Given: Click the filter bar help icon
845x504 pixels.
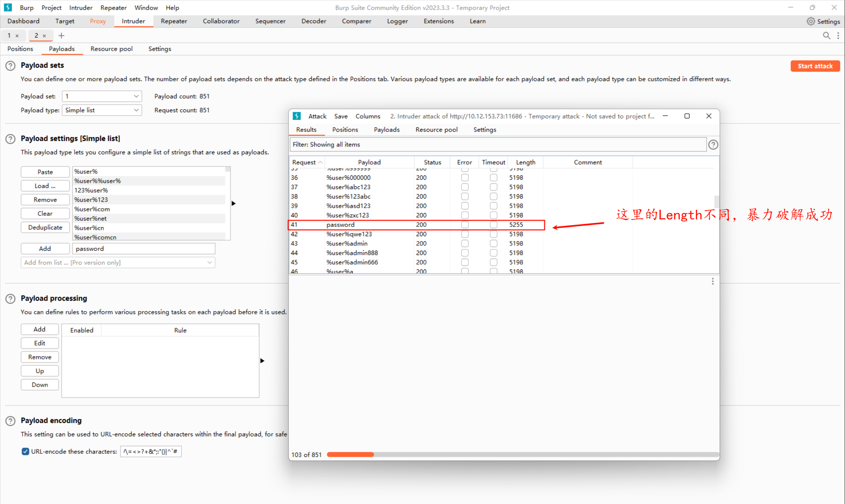Looking at the screenshot, I should [x=713, y=145].
